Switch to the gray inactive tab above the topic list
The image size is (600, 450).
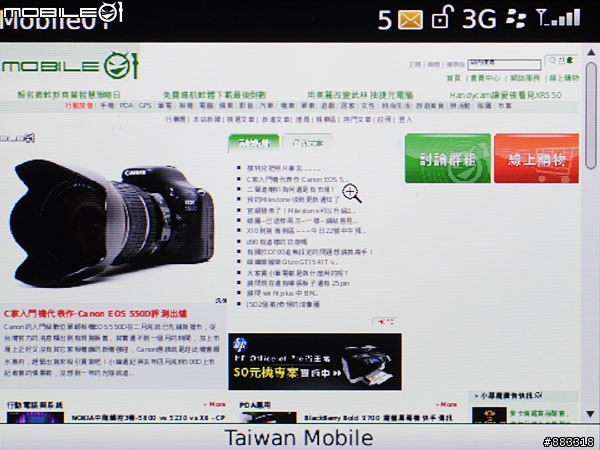click(x=307, y=143)
